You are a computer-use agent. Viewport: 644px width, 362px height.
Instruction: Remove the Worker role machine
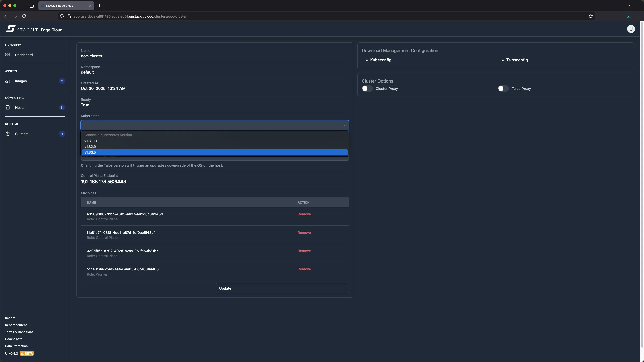coord(304,269)
